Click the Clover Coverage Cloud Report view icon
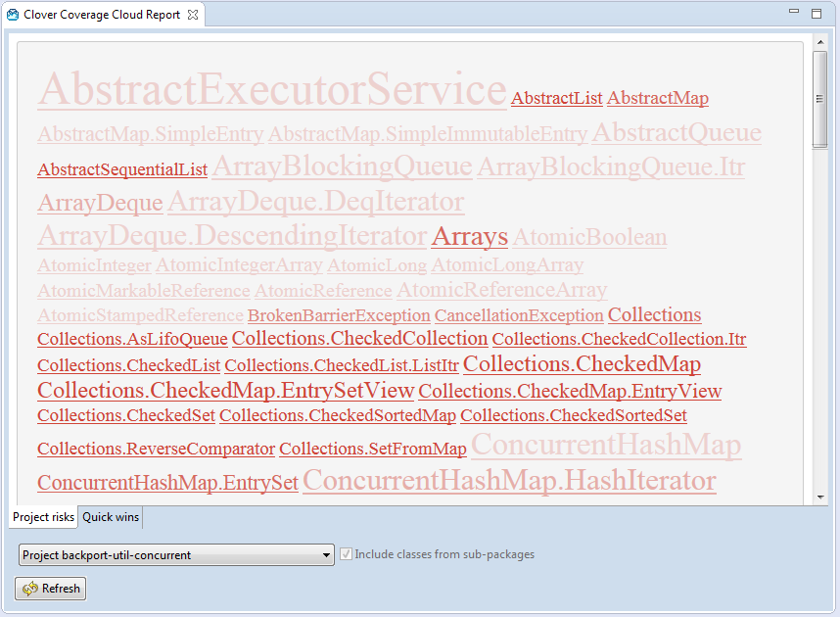Viewport: 840px width, 617px height. [x=13, y=15]
